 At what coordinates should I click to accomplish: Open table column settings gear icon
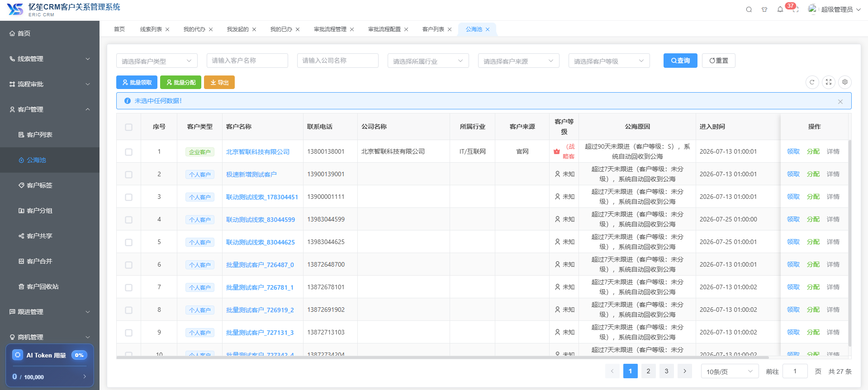pyautogui.click(x=845, y=82)
